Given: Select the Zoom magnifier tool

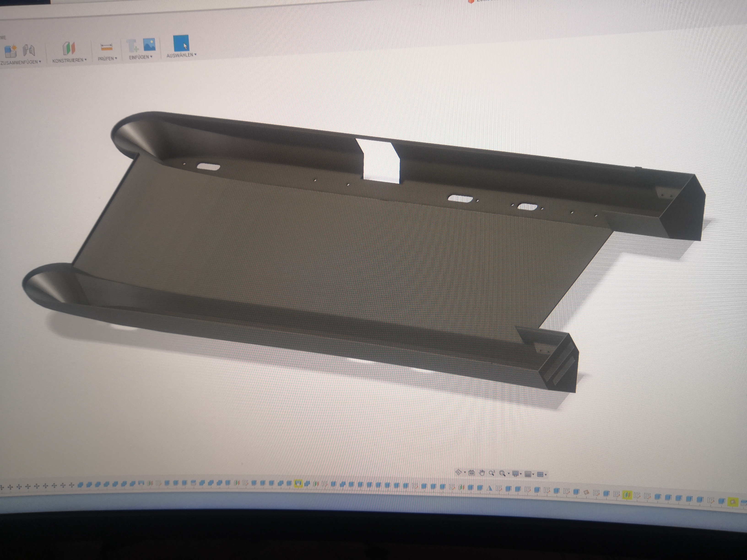Looking at the screenshot, I should [x=492, y=473].
